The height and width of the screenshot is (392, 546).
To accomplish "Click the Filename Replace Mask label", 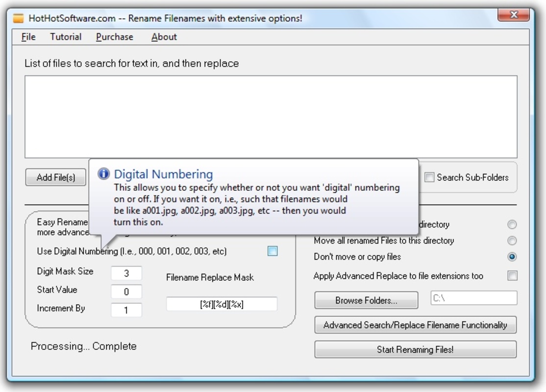I will [x=210, y=277].
